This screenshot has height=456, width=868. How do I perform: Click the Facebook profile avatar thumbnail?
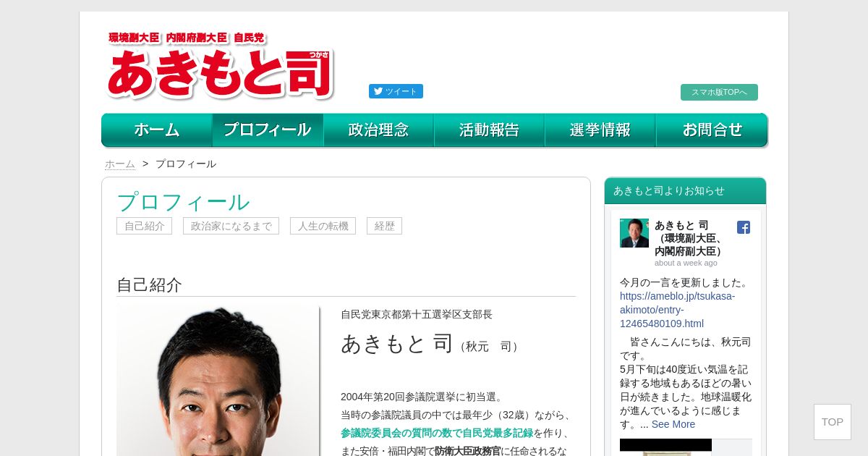coord(634,233)
